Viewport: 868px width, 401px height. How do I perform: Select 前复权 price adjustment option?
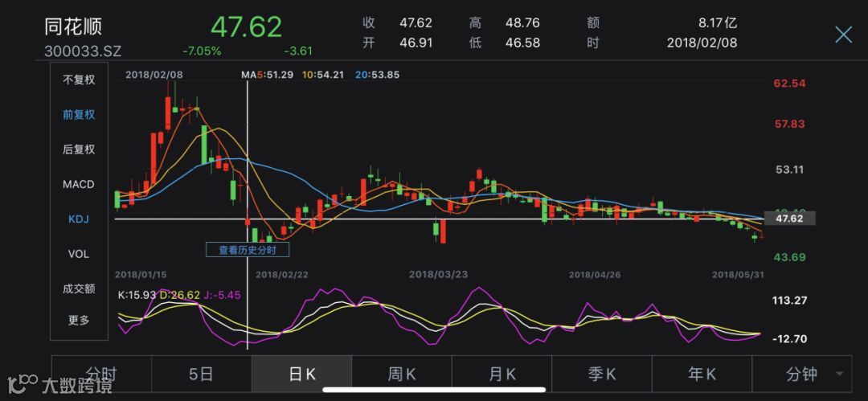79,115
